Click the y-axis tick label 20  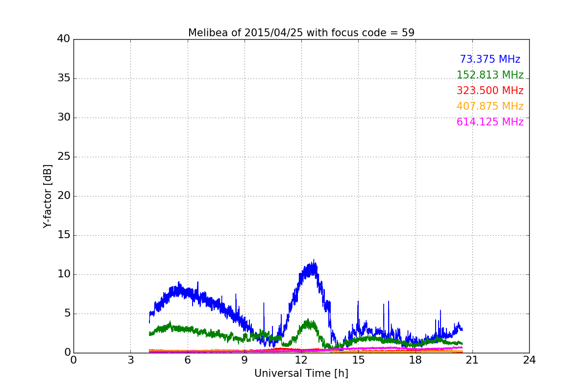tap(64, 196)
